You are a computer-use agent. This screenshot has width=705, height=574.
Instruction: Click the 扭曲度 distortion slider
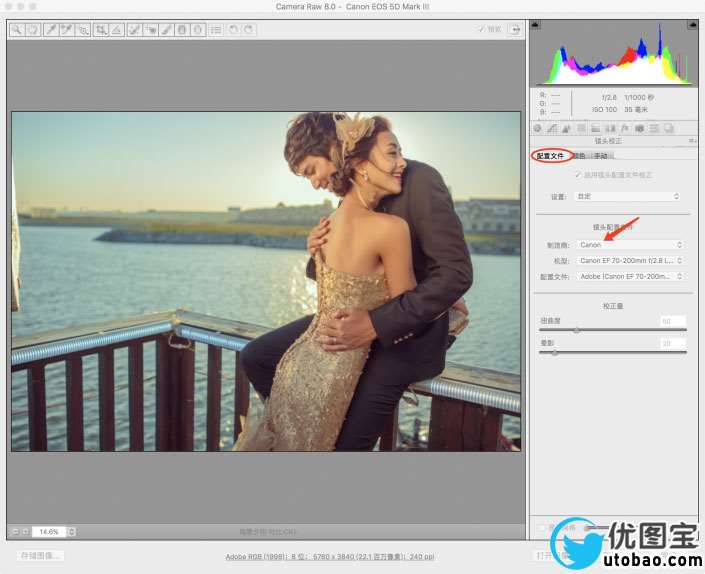[613, 330]
